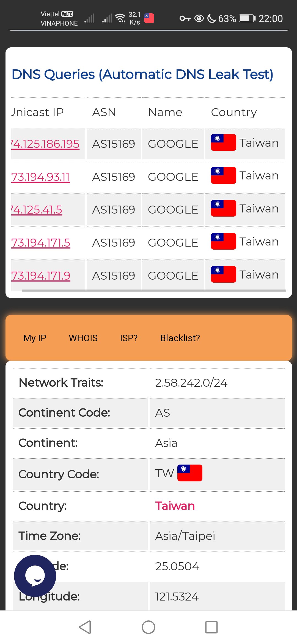Tap Taiwan flag beside TW country code
297x644 pixels.
pyautogui.click(x=190, y=473)
